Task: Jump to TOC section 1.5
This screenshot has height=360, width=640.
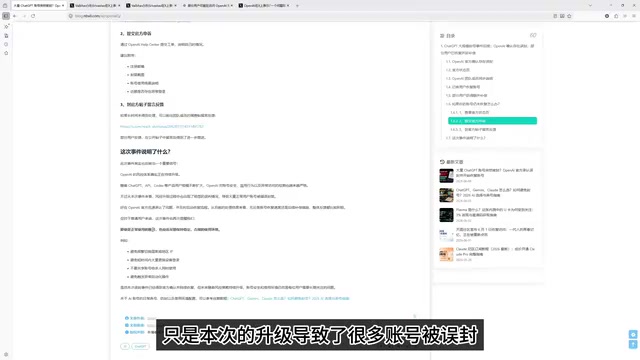Action: (x=467, y=96)
